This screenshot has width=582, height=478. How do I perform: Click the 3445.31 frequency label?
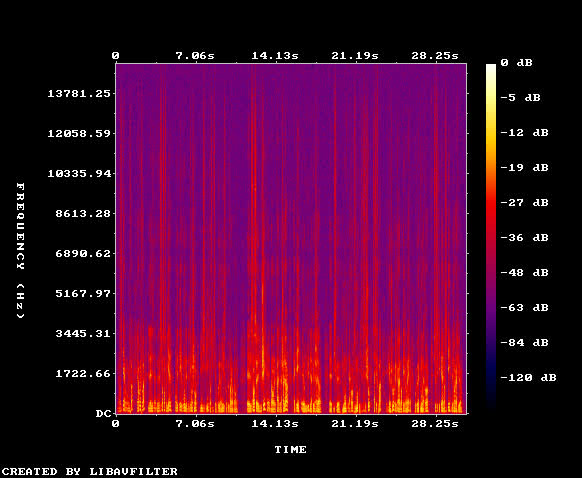[83, 334]
